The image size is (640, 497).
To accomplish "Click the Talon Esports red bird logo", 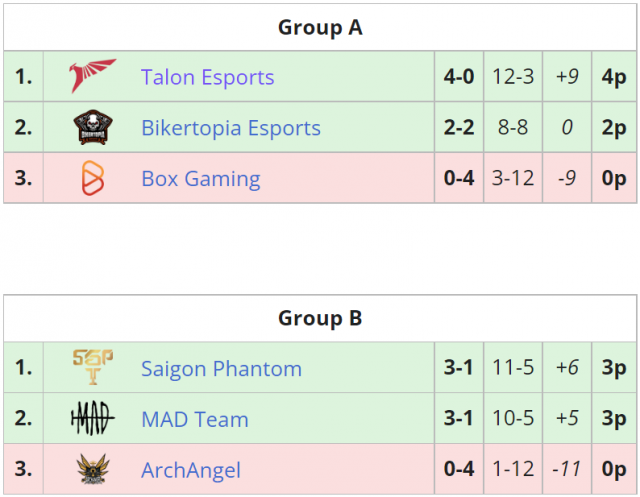I will (x=93, y=76).
